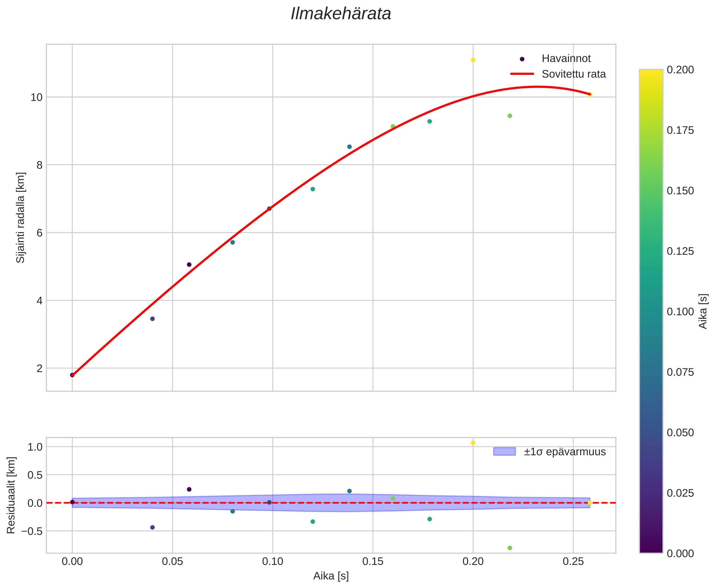Click the x-axis tick label 0.15
This screenshot has height=588, width=715.
coord(373,562)
